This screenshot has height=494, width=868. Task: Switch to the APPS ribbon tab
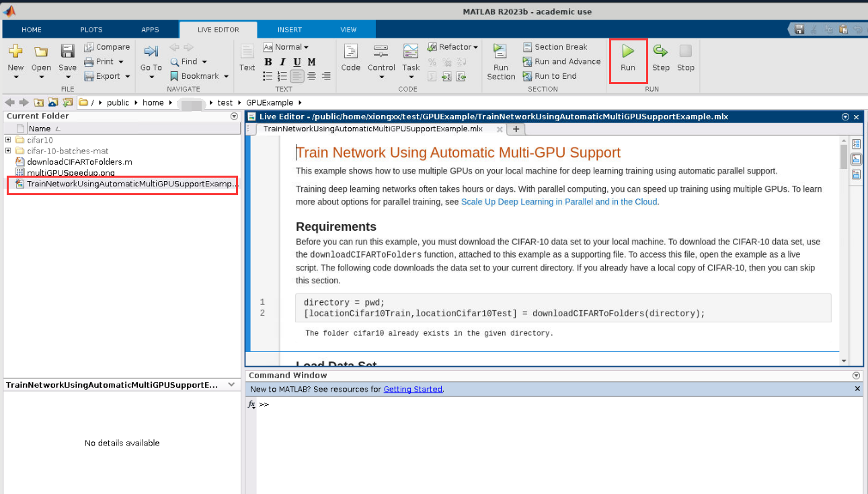click(150, 30)
